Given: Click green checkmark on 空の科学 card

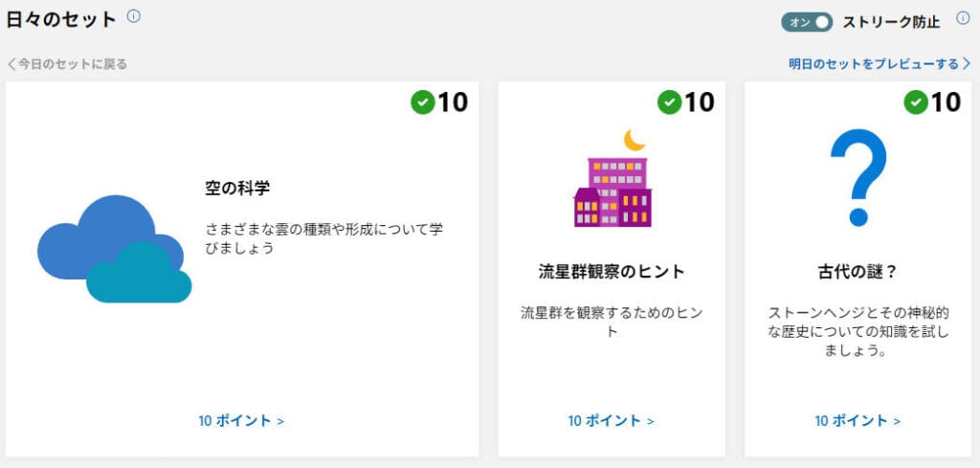Looking at the screenshot, I should click(422, 101).
